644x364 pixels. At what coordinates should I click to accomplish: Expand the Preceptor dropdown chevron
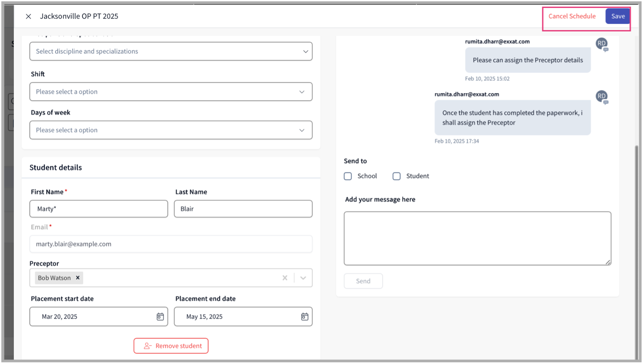(303, 278)
